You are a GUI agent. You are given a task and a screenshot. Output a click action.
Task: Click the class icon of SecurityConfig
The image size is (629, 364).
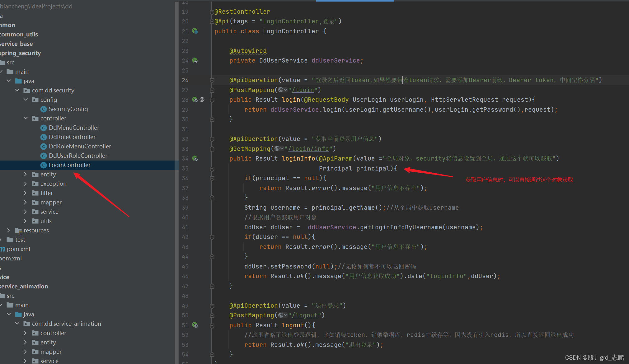44,109
